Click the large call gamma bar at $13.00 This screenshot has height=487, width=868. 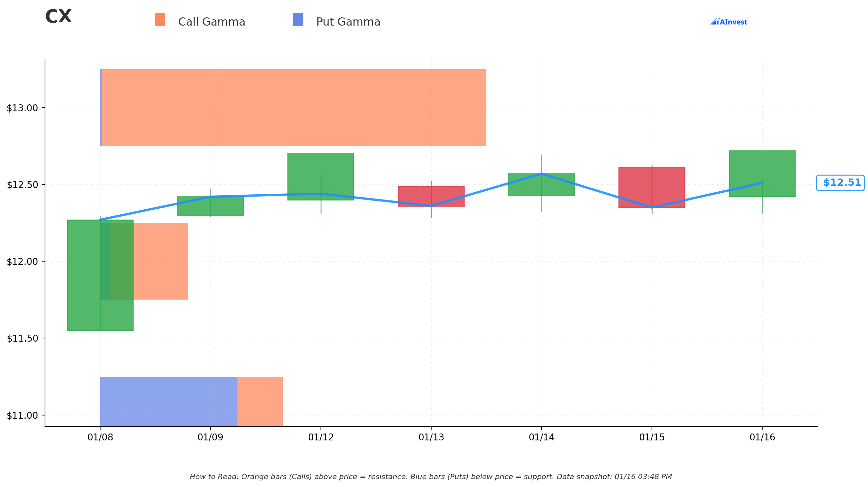[x=294, y=108]
